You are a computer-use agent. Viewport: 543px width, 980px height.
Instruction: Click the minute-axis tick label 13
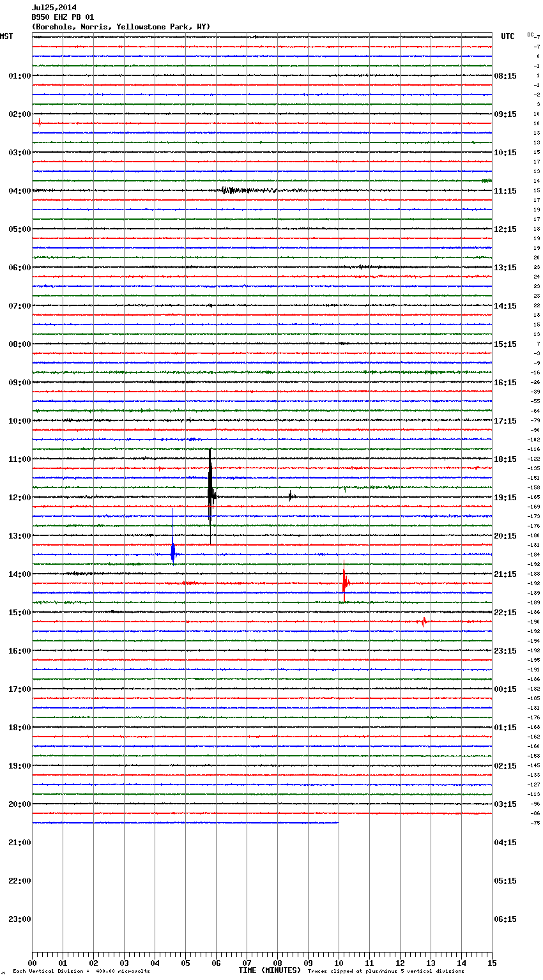click(x=431, y=963)
